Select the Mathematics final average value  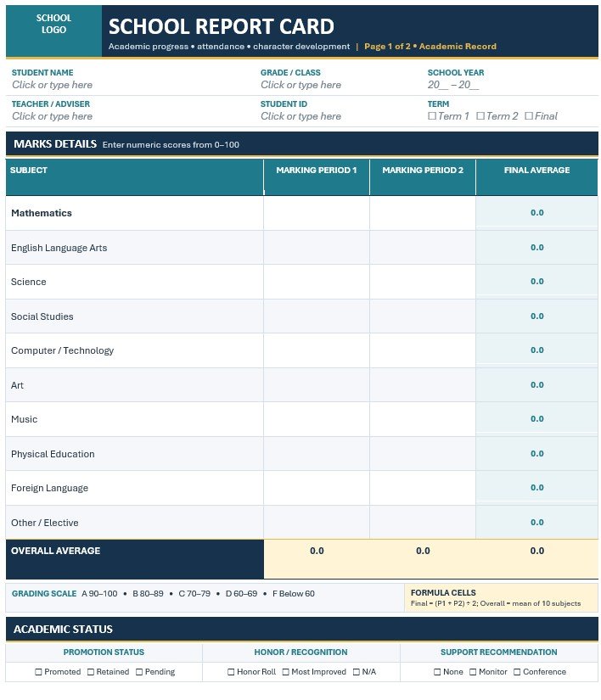coord(536,213)
